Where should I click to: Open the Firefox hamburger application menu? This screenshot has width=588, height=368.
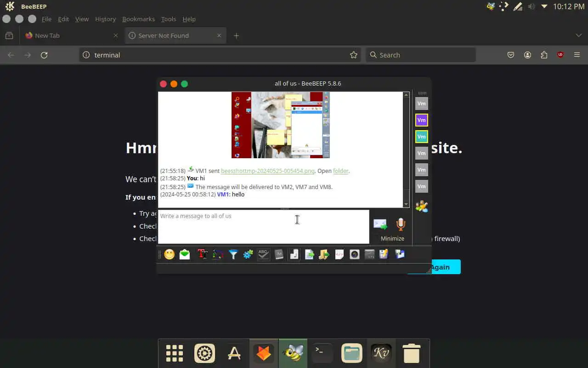[577, 55]
